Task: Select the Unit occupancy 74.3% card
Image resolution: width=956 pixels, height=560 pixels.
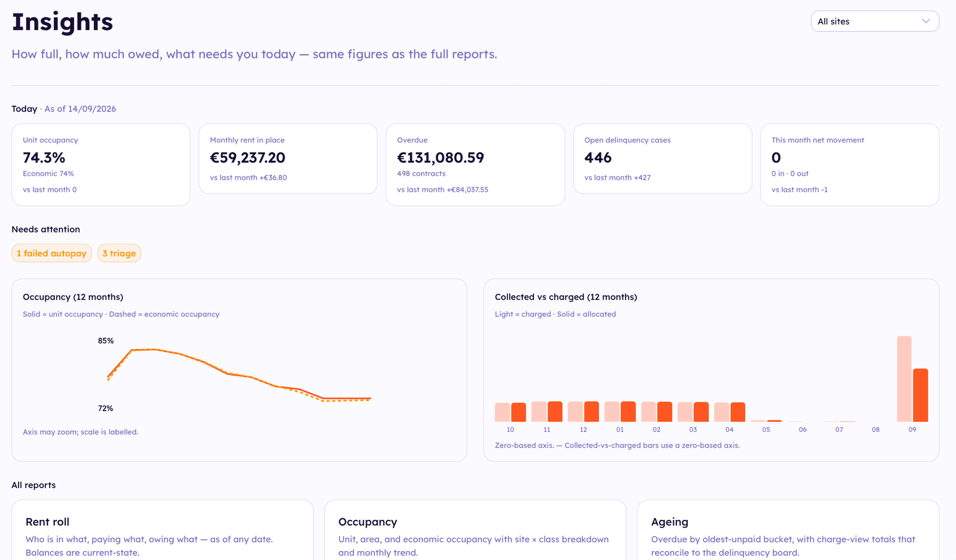Action: 101,165
